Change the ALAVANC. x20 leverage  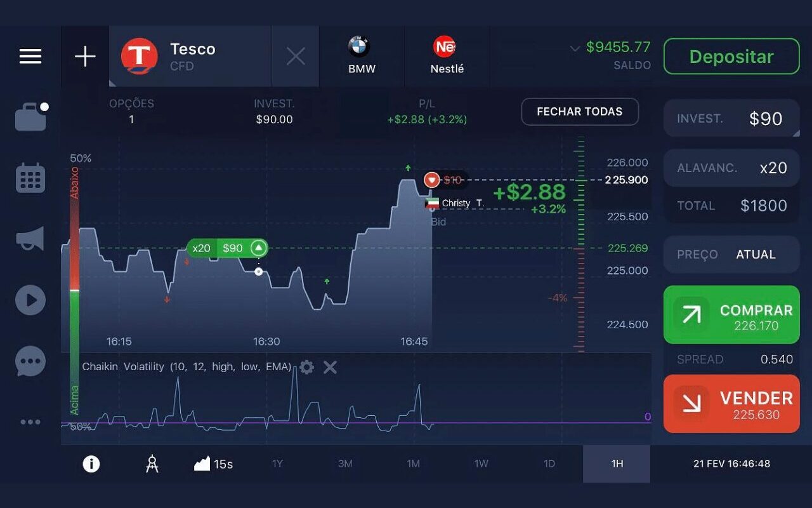[x=731, y=168]
